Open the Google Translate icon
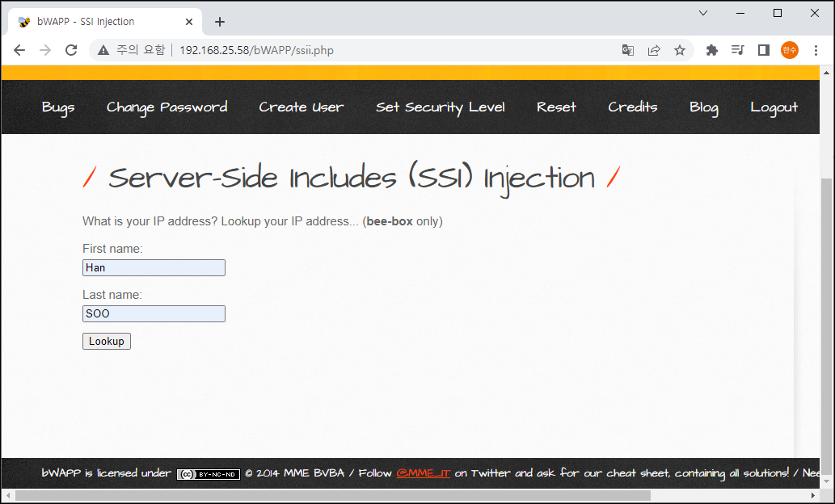835x504 pixels. 628,50
